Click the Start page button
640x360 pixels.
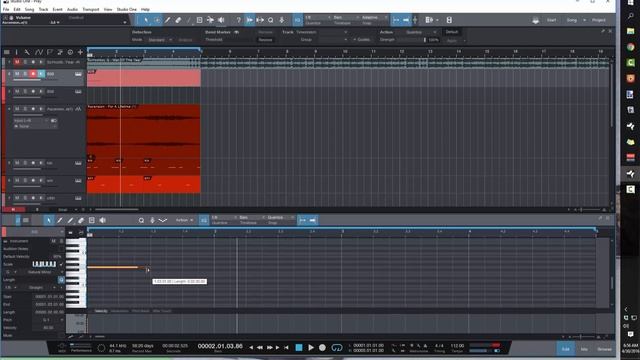tap(551, 20)
